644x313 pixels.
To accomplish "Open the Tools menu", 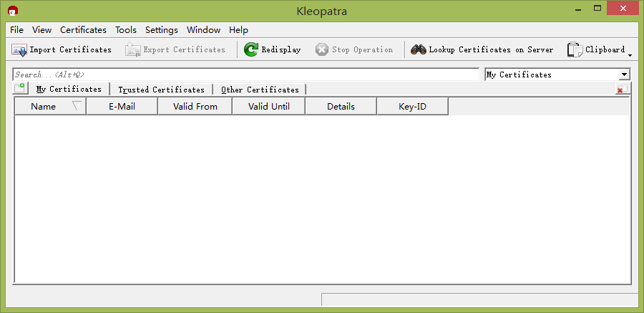I will [x=126, y=30].
